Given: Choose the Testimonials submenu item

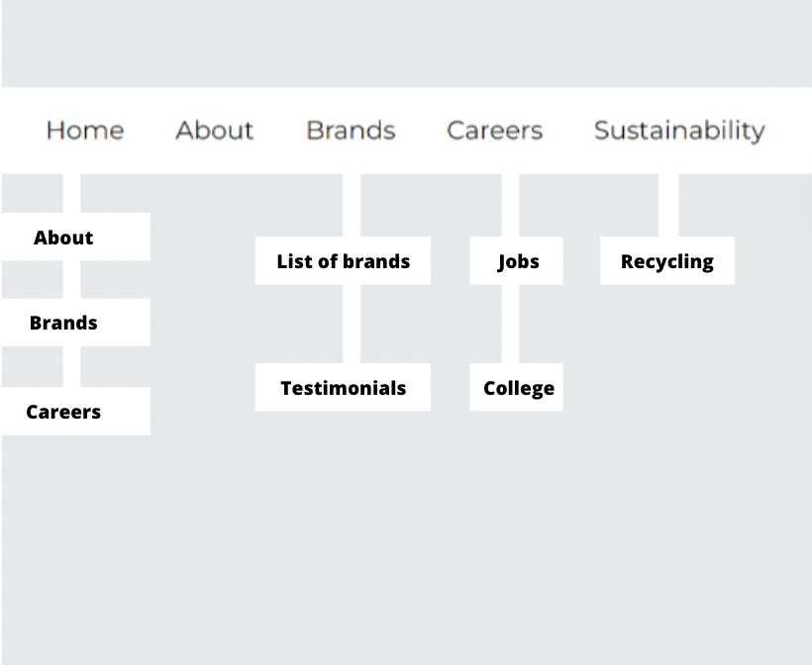Looking at the screenshot, I should tap(343, 388).
